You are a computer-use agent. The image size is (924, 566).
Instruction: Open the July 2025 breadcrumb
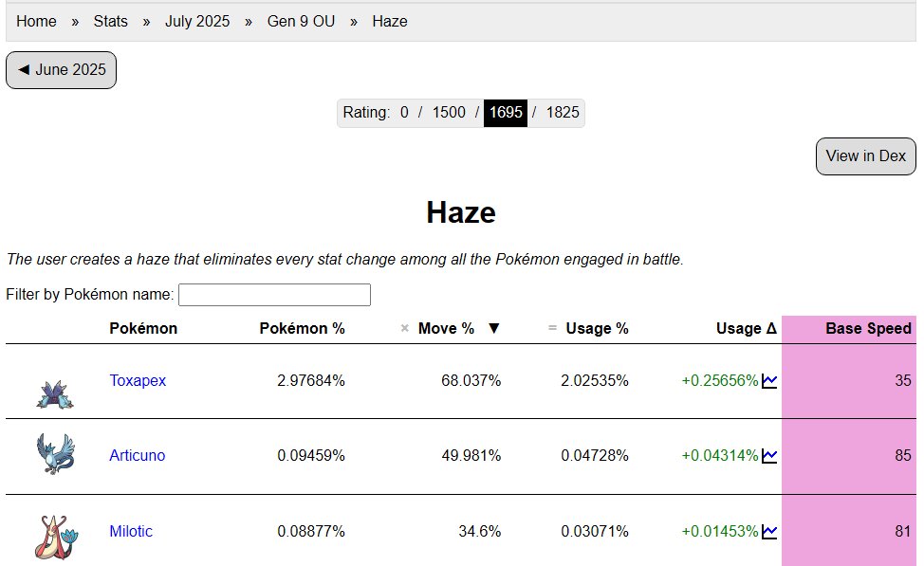[x=197, y=21]
